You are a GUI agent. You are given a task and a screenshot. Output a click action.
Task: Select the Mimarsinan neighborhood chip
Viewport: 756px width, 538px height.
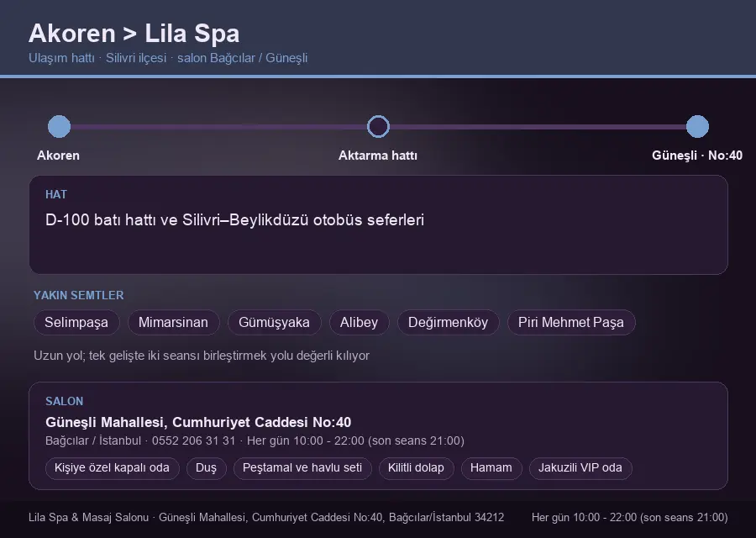173,322
